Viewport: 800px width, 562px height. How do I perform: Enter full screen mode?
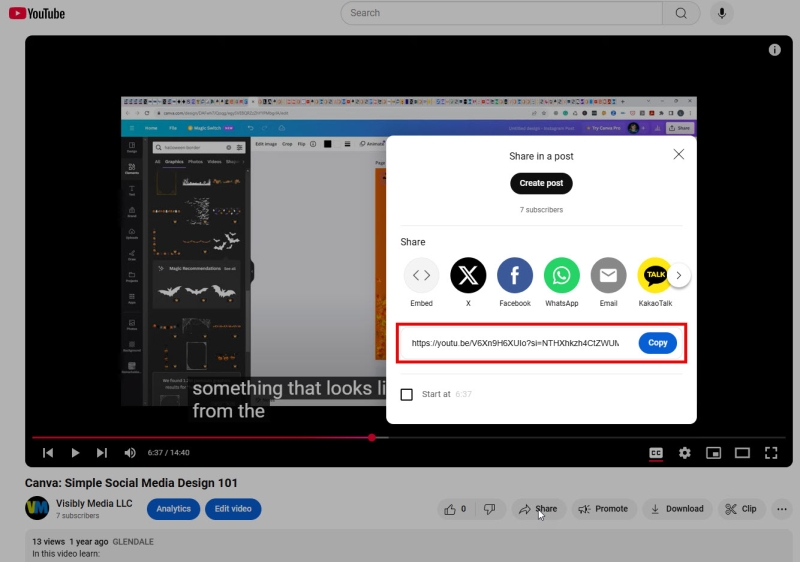click(x=771, y=452)
